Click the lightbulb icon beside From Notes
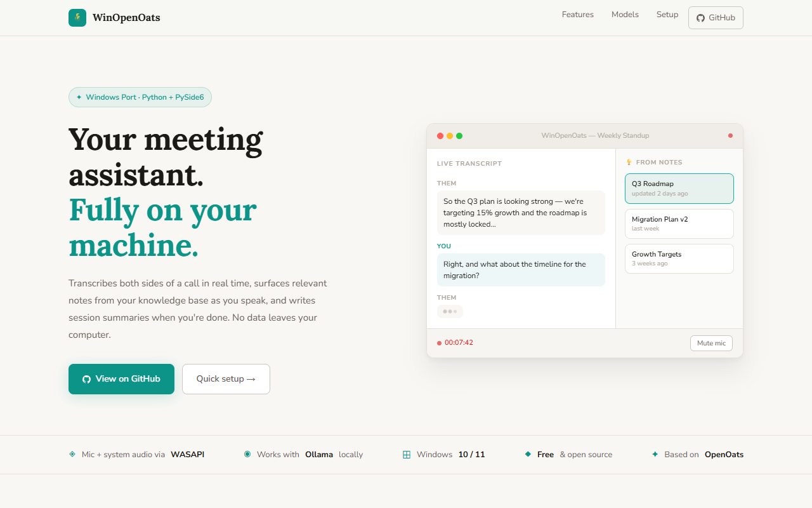This screenshot has height=508, width=812. pos(629,163)
